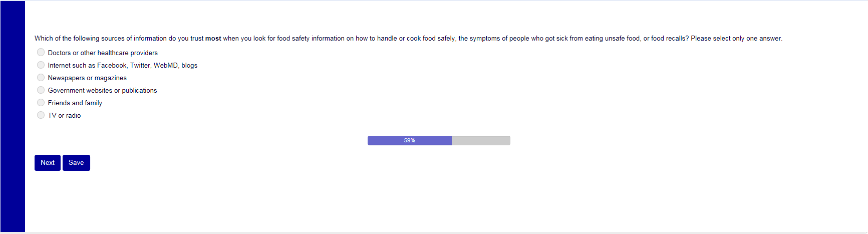Select the 'Newspapers or magazines' radio button
Image resolution: width=868 pixels, height=234 pixels.
click(x=41, y=77)
